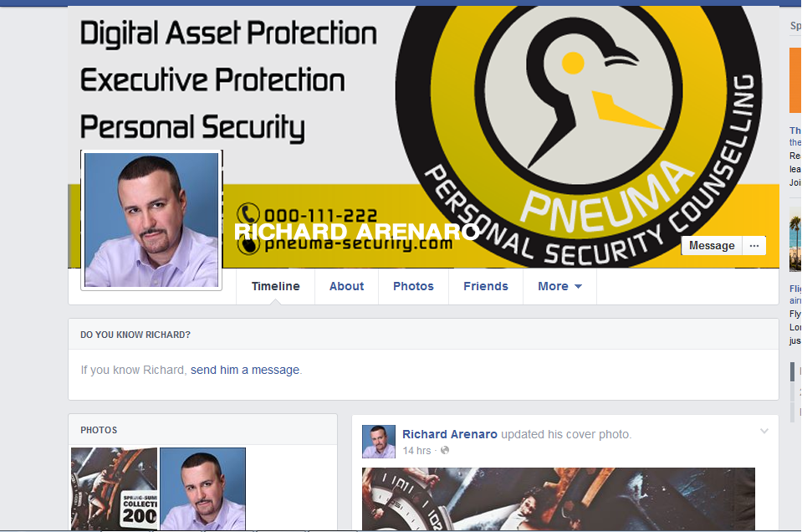802x532 pixels.
Task: Open the palm tree sponsored ad image
Action: pyautogui.click(x=795, y=239)
